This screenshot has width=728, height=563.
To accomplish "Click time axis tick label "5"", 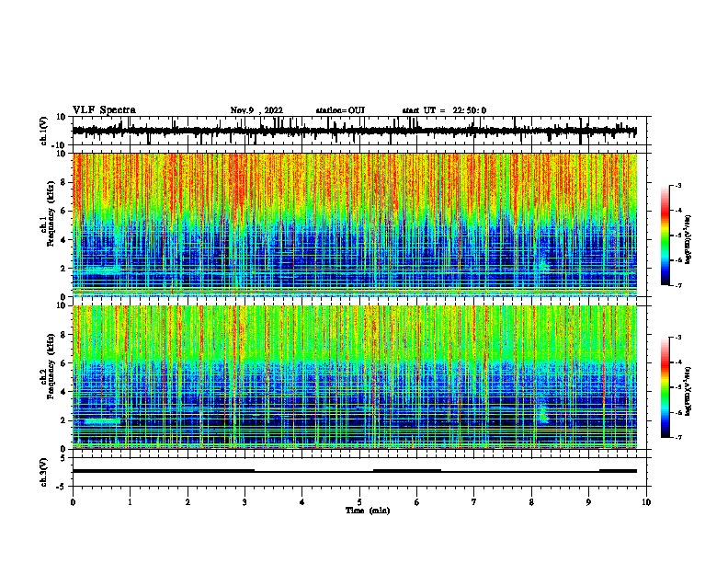I will tap(359, 502).
